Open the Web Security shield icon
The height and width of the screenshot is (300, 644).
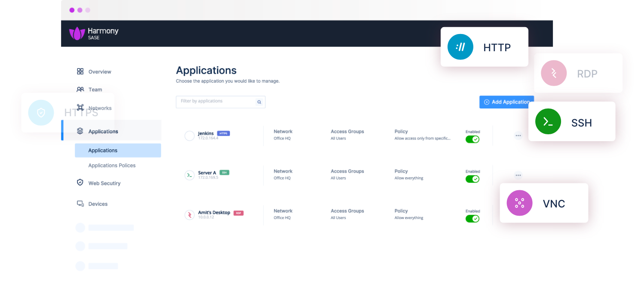tap(80, 182)
